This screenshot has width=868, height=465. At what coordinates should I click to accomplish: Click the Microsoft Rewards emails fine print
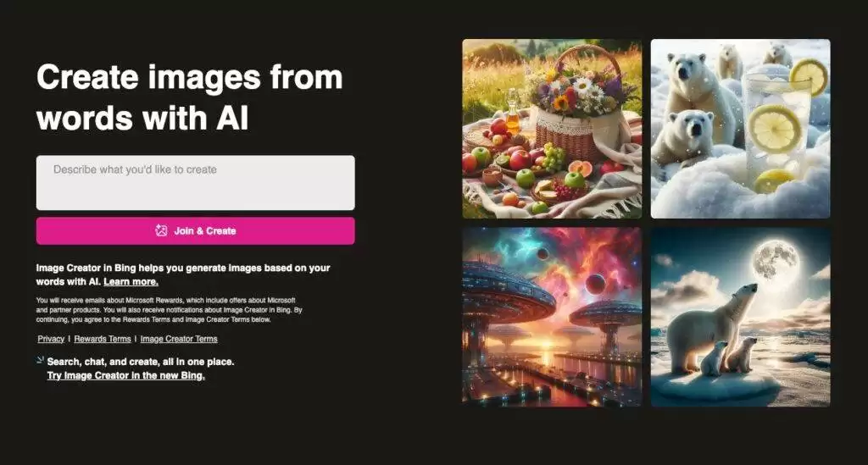[x=169, y=310]
